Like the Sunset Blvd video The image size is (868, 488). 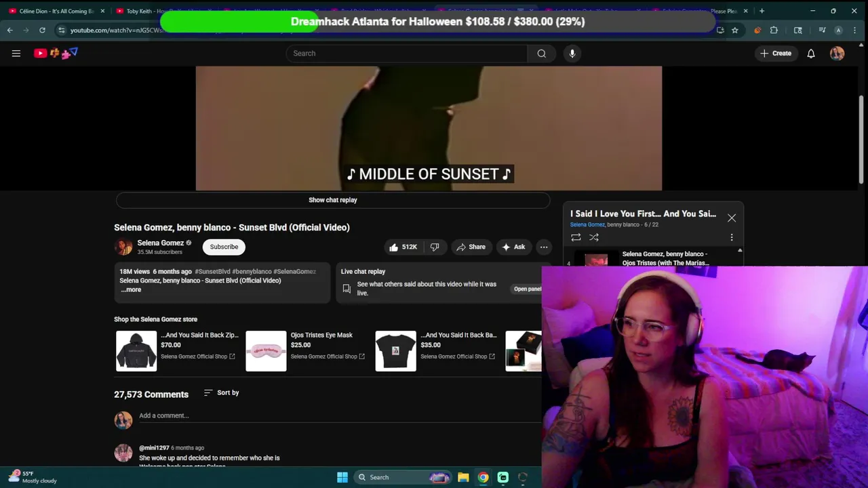403,247
